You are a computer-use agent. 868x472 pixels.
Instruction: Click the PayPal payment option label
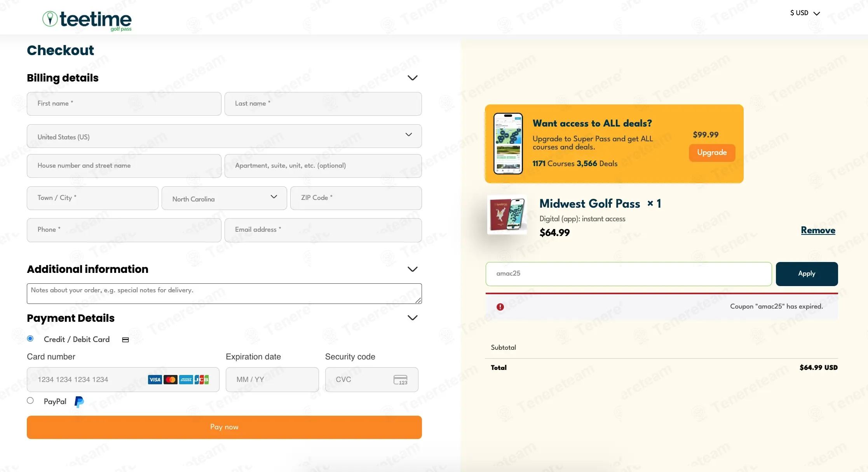pyautogui.click(x=55, y=401)
